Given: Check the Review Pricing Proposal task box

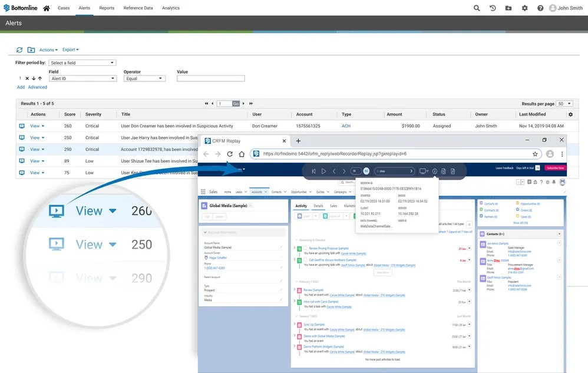Looking at the screenshot, I should click(305, 248).
